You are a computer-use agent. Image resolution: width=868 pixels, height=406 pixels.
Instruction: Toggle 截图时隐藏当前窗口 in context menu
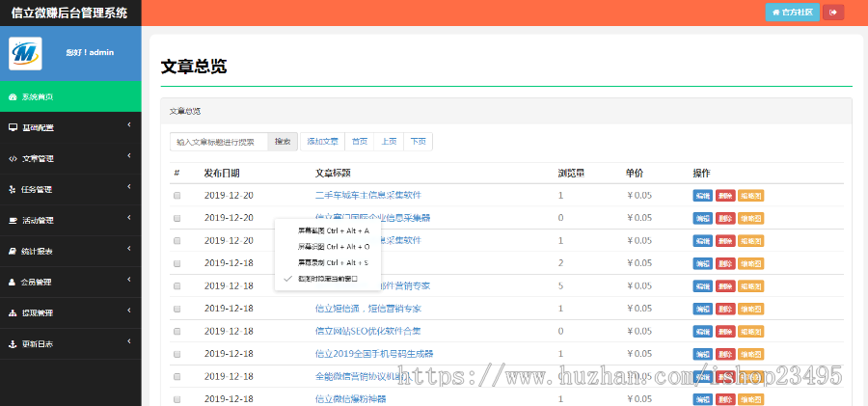[328, 279]
